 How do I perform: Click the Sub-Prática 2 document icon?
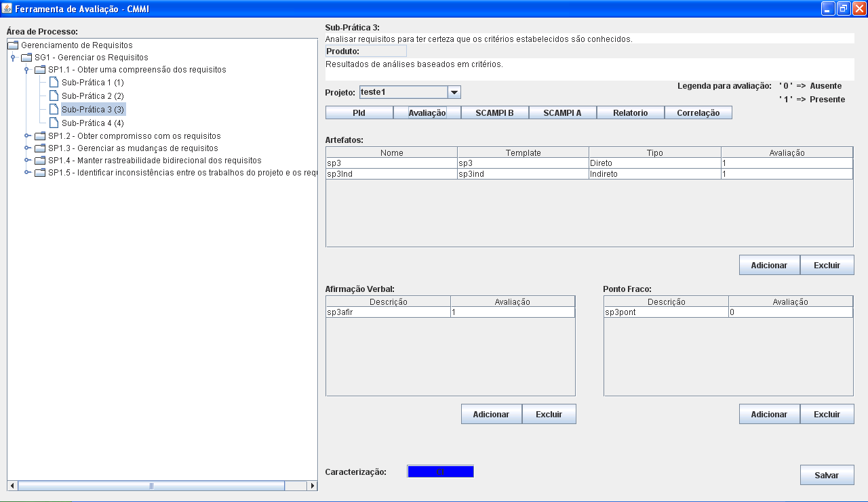(x=54, y=96)
